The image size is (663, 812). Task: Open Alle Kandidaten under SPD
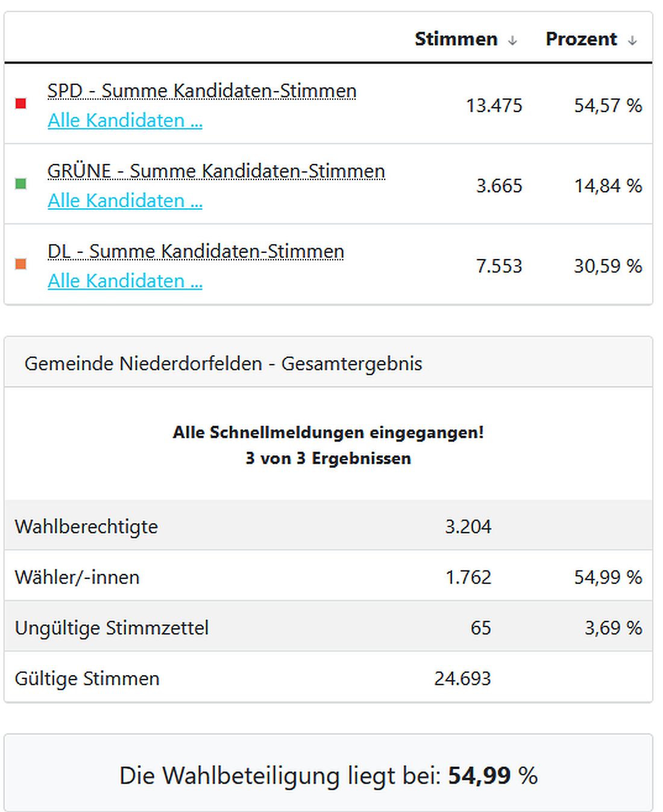coord(125,120)
